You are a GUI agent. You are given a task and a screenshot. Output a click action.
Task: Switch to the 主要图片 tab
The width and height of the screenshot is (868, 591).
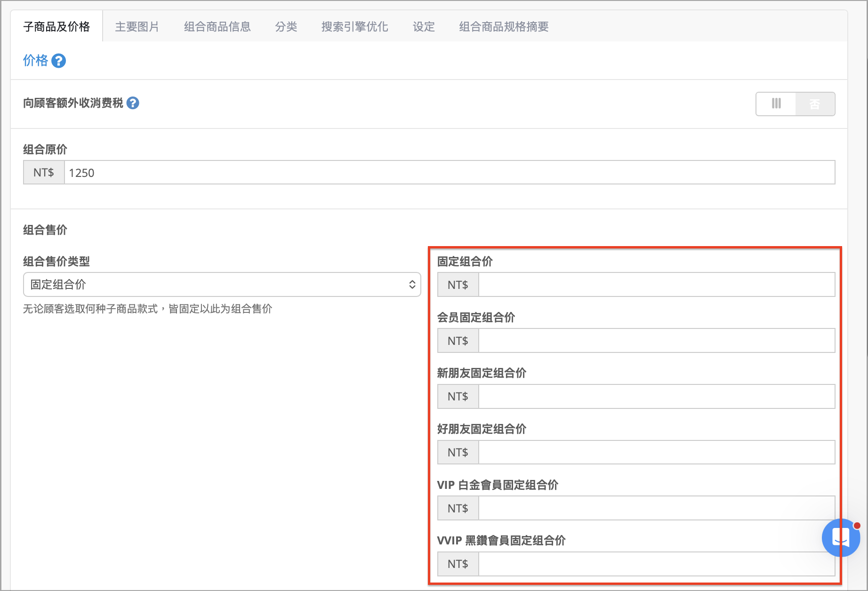click(x=137, y=26)
